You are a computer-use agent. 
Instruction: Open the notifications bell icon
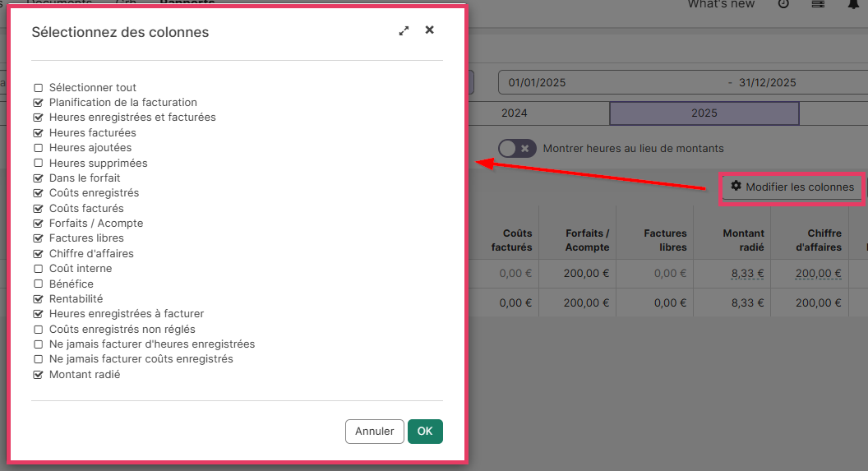click(x=853, y=4)
